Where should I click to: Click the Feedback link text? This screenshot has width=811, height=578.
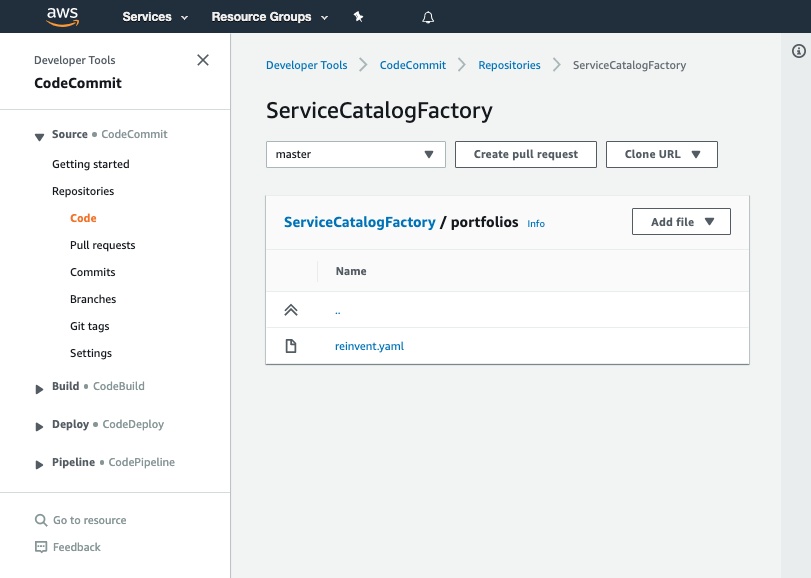point(77,547)
